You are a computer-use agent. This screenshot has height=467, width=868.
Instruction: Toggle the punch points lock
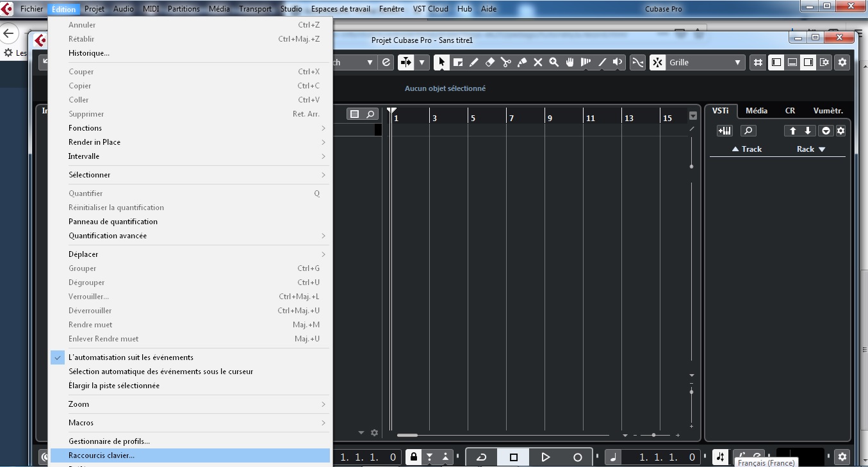tap(414, 457)
